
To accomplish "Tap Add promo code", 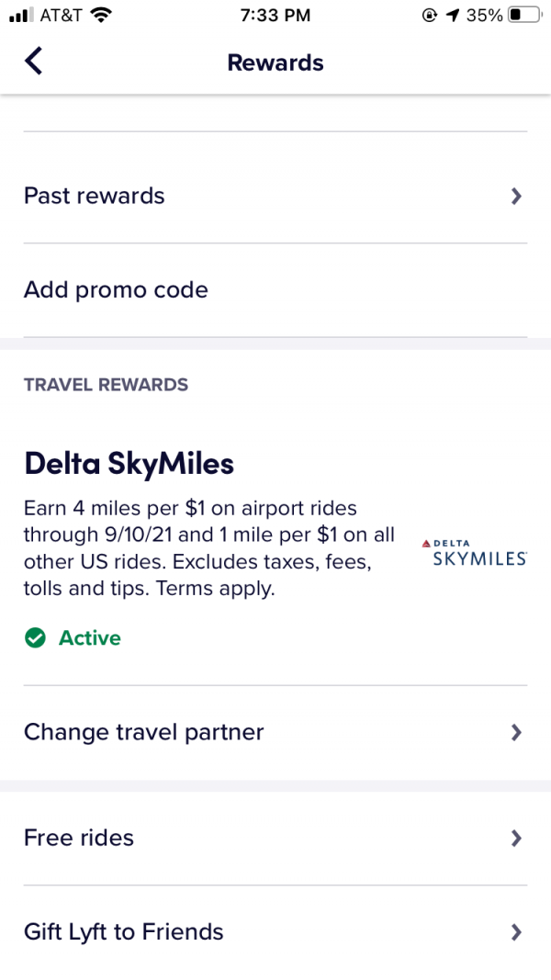I will click(116, 290).
